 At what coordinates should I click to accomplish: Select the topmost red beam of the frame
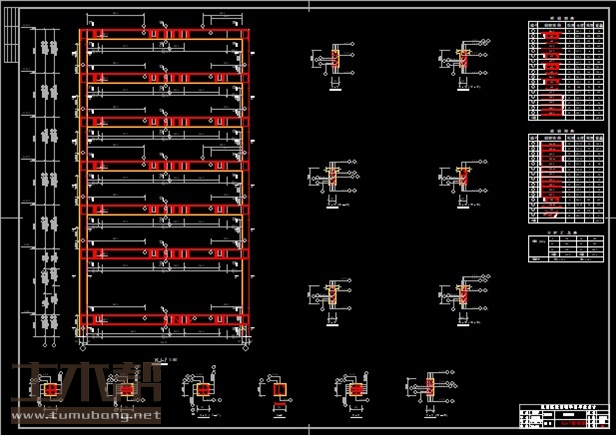click(x=164, y=36)
